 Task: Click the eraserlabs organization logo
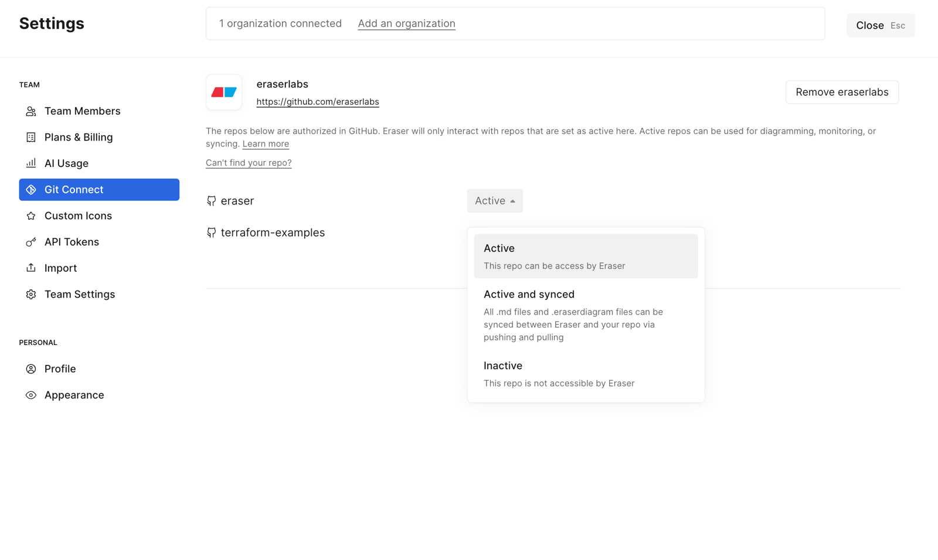(x=224, y=92)
